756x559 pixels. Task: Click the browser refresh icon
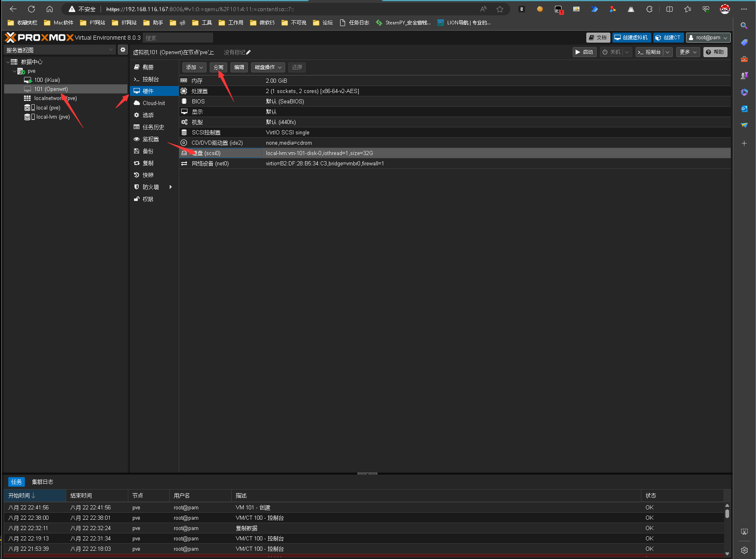point(31,9)
